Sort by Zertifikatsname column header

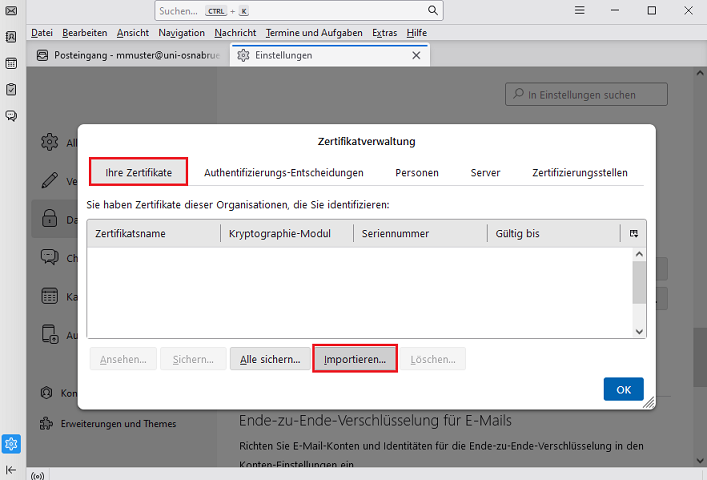click(152, 234)
